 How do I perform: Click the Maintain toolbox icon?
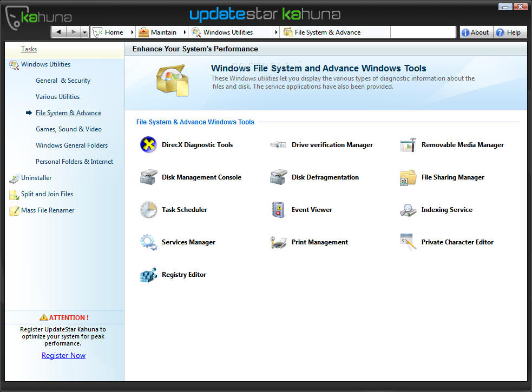[x=143, y=32]
